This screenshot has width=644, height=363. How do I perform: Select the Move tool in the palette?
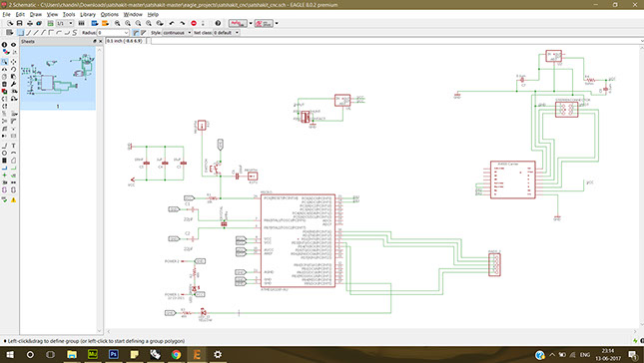pyautogui.click(x=14, y=62)
